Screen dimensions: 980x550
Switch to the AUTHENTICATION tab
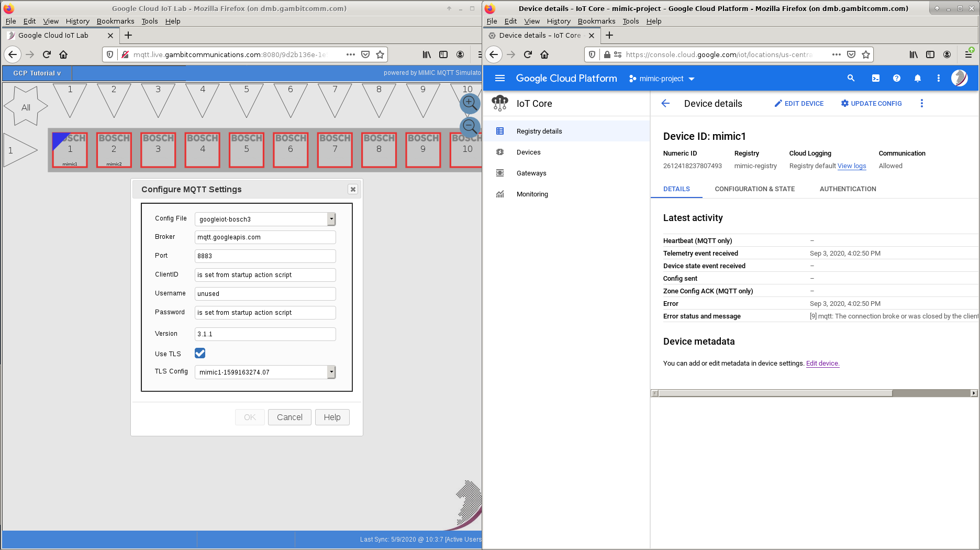(848, 189)
